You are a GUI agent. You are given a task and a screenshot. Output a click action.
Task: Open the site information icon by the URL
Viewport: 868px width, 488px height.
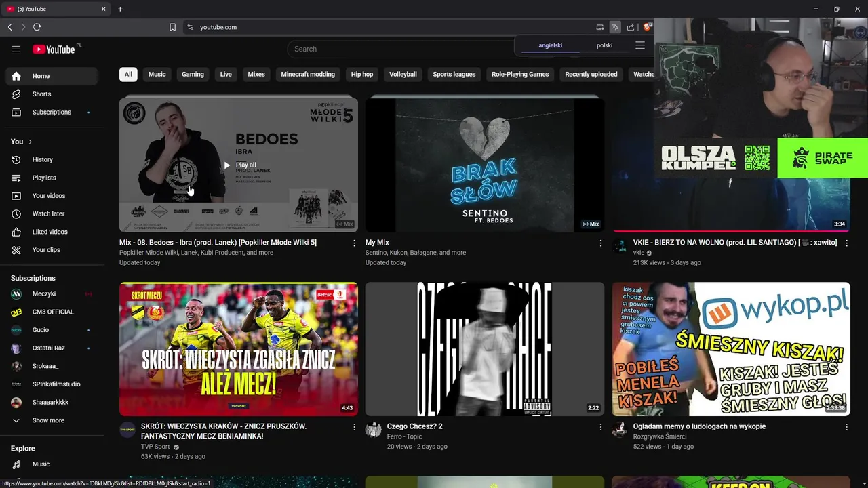pyautogui.click(x=190, y=27)
